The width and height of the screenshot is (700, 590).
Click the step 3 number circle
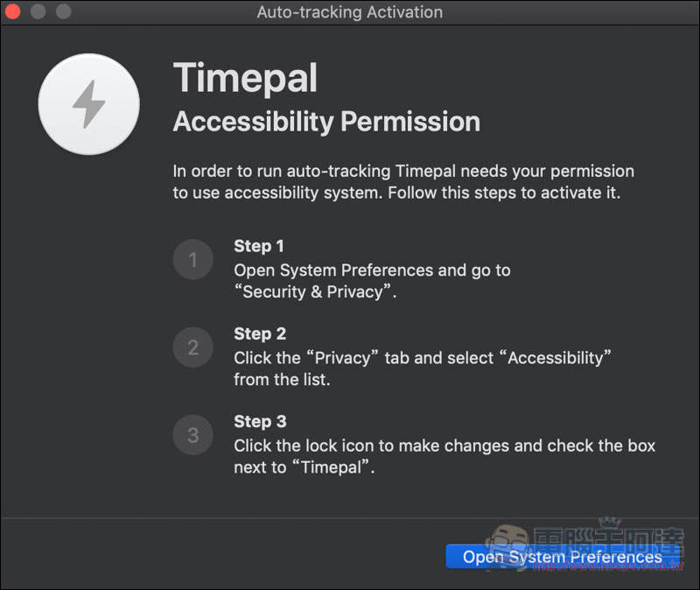click(x=192, y=435)
